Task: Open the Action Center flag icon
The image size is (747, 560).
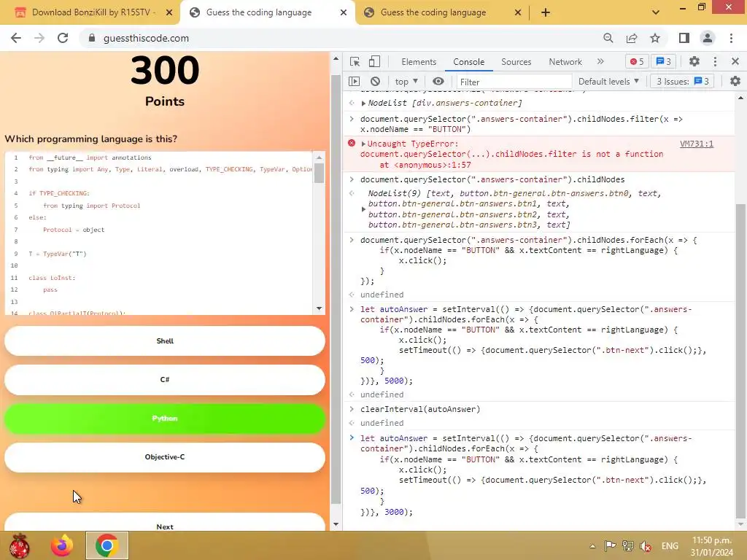Action: [x=610, y=546]
